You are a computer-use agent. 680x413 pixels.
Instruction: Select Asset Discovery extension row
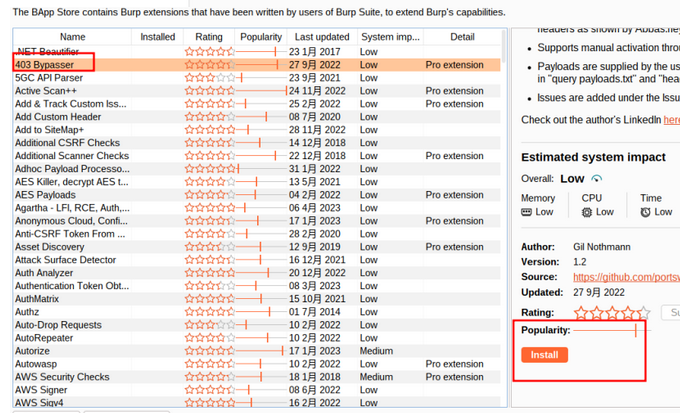[257, 247]
